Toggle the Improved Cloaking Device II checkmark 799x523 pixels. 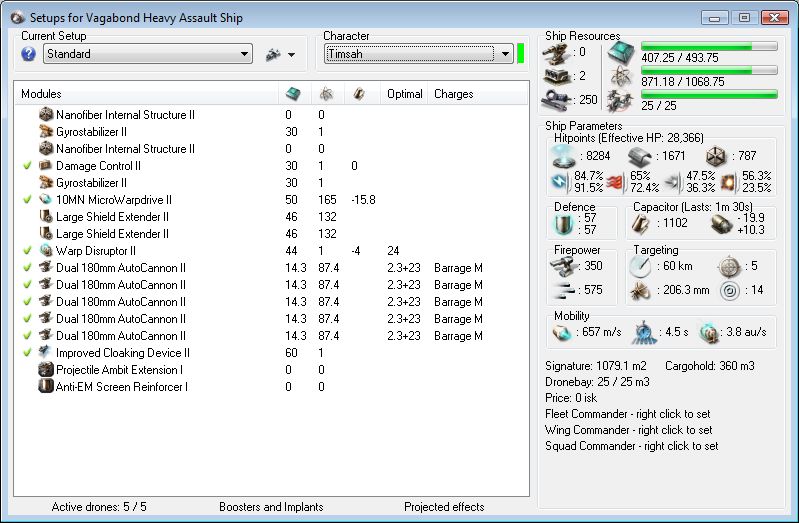(28, 353)
